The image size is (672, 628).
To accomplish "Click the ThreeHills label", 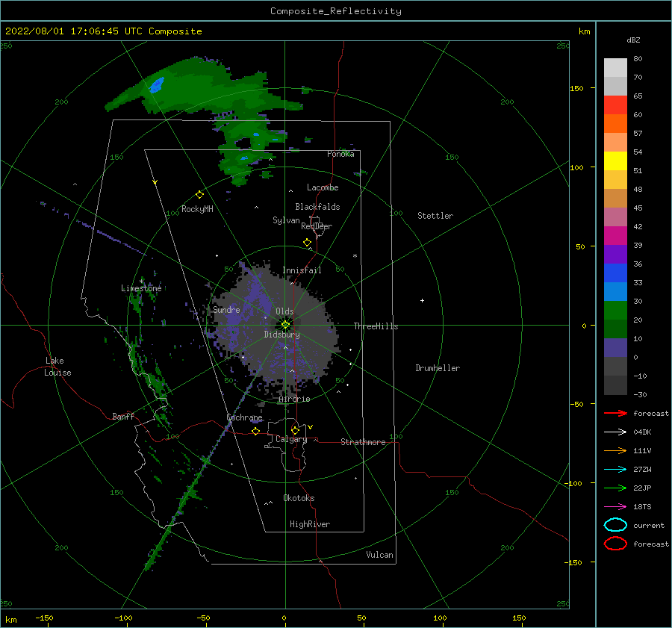I will pos(376,326).
